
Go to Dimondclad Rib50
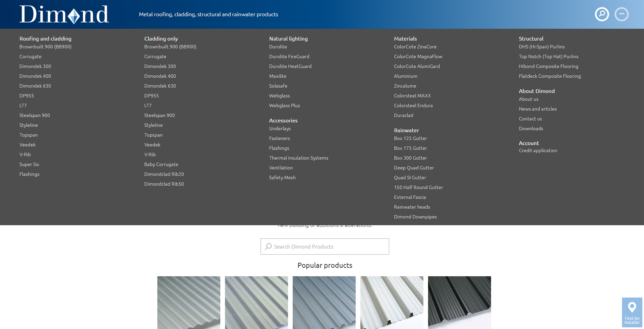click(164, 184)
